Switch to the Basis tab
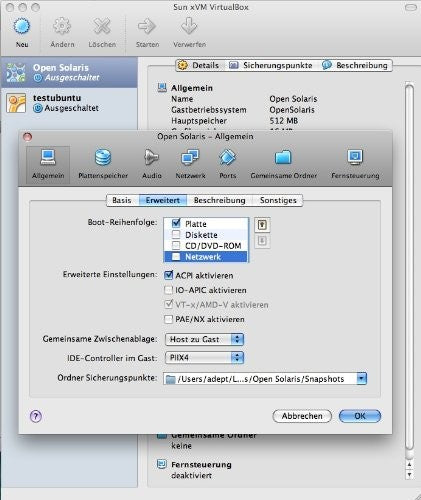The width and height of the screenshot is (421, 500). pos(122,200)
